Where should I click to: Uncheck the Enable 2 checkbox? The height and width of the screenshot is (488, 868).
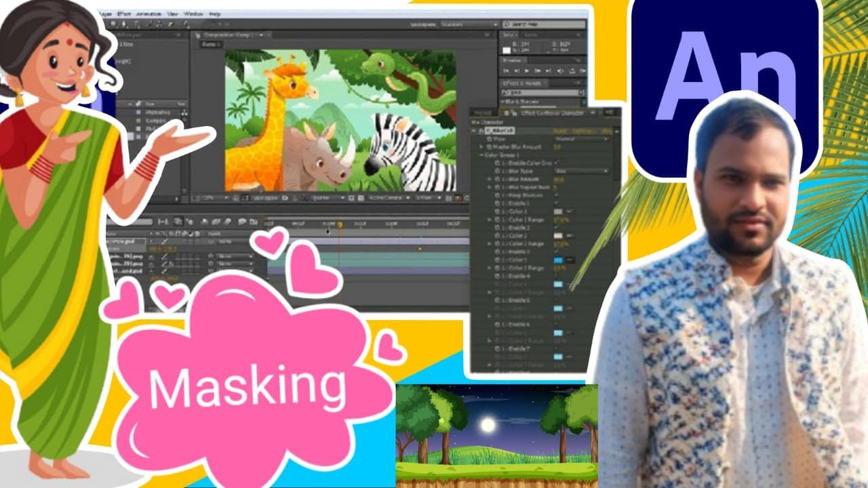coord(556,227)
